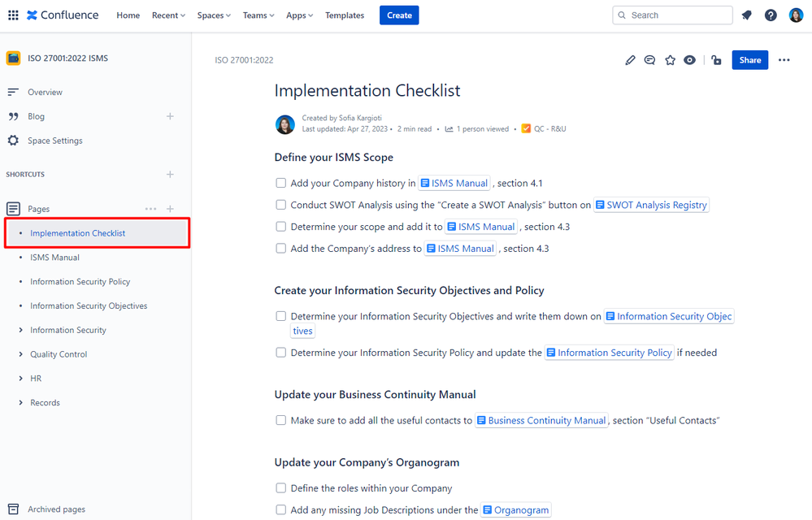
Task: Open the Spaces dropdown menu
Action: coord(213,15)
